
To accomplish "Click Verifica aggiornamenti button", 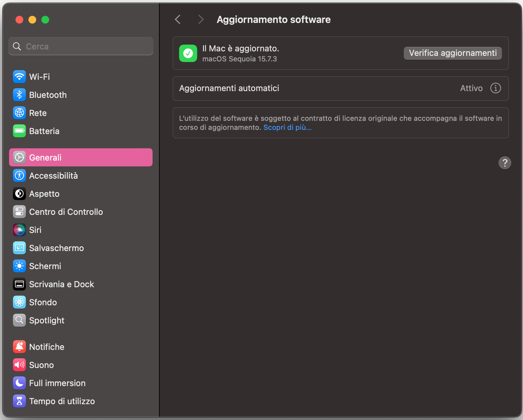I will (452, 53).
